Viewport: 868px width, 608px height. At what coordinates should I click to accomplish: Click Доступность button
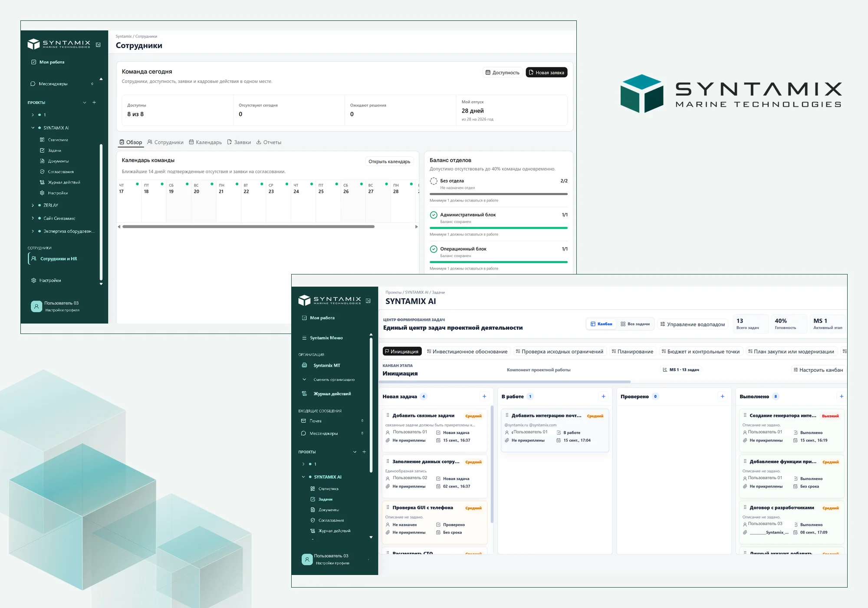click(503, 73)
